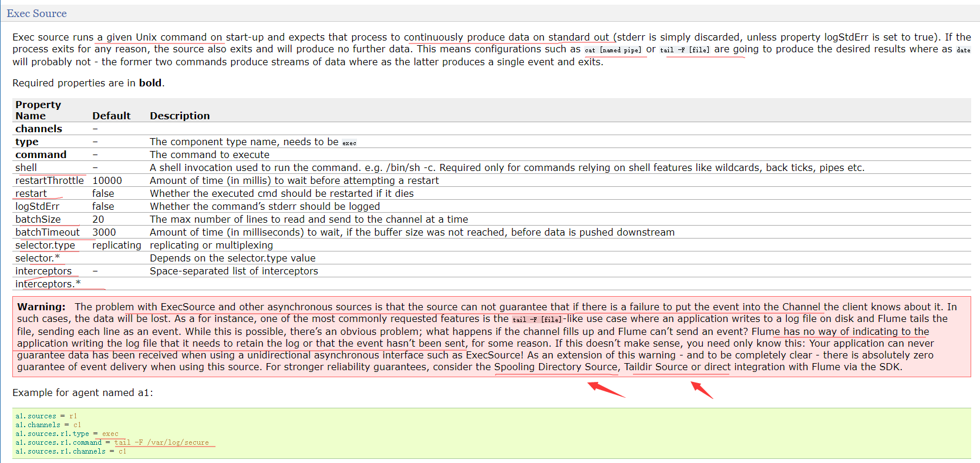Select the 'interceptors' property name cell
Image resolution: width=980 pixels, height=463 pixels.
pyautogui.click(x=43, y=271)
